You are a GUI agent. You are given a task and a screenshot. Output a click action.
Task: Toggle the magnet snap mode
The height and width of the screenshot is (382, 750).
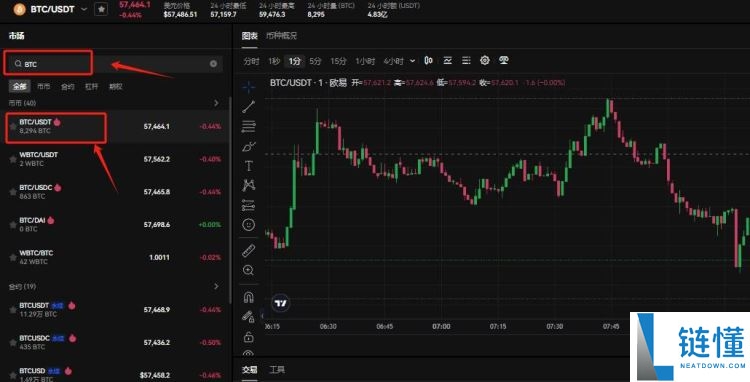click(248, 297)
